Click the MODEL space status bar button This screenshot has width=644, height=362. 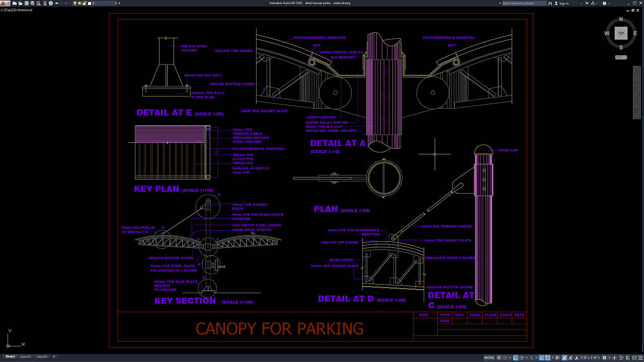(490, 357)
